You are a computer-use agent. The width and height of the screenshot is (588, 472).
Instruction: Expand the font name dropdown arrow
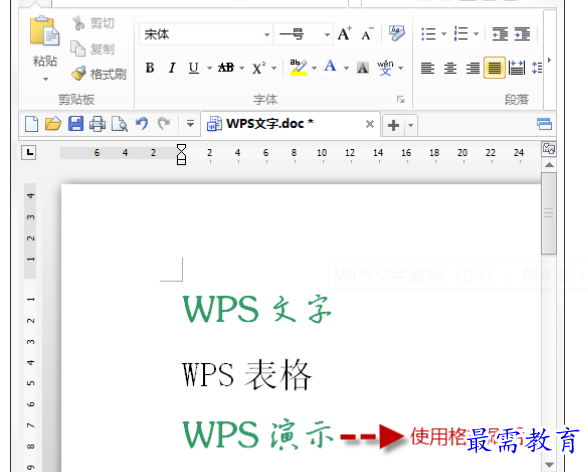[x=267, y=35]
